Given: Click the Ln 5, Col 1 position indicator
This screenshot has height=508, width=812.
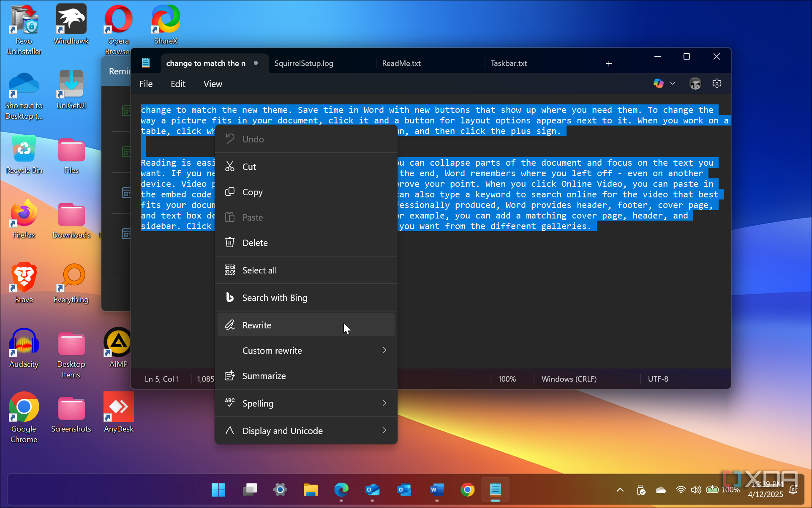Looking at the screenshot, I should (162, 379).
